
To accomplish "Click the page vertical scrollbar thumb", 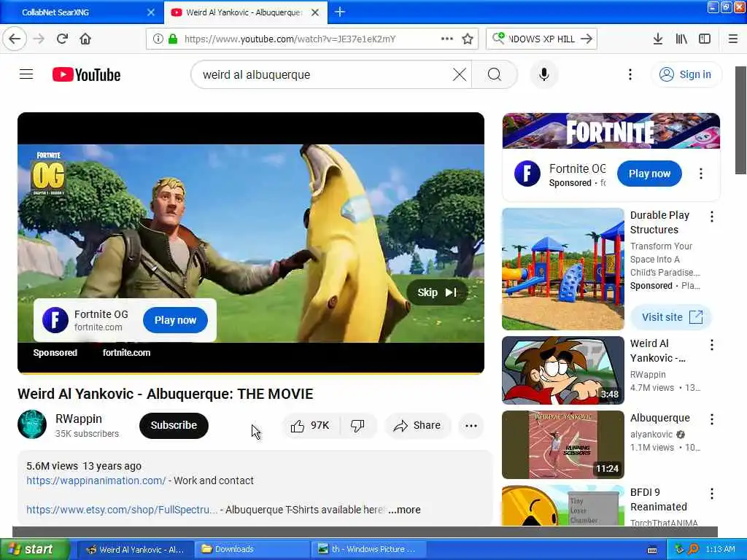I will (x=740, y=120).
